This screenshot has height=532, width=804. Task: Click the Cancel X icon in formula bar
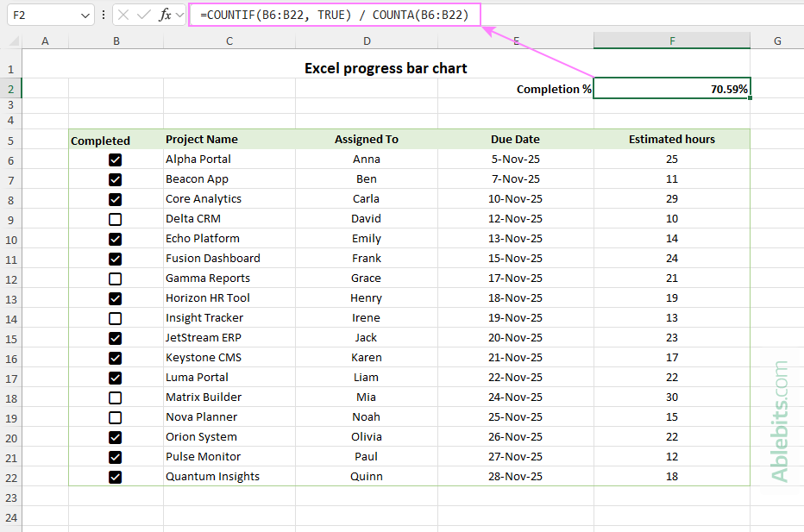pos(124,15)
